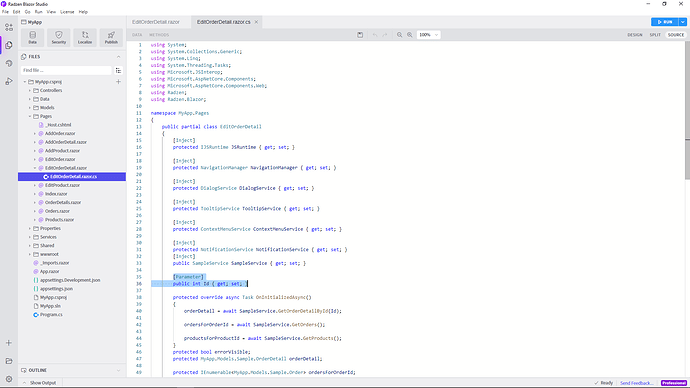The image size is (690, 388).
Task: Zoom out with magnifier minus
Action: point(400,35)
